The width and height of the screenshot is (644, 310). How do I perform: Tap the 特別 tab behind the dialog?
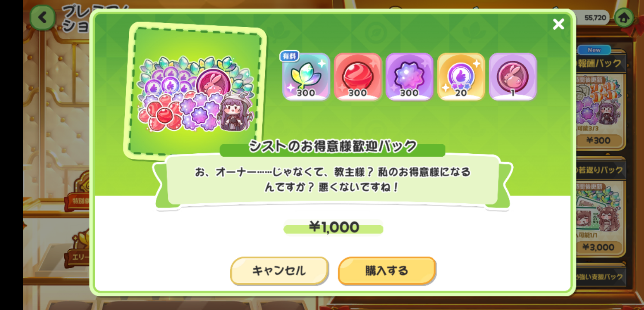(x=78, y=200)
